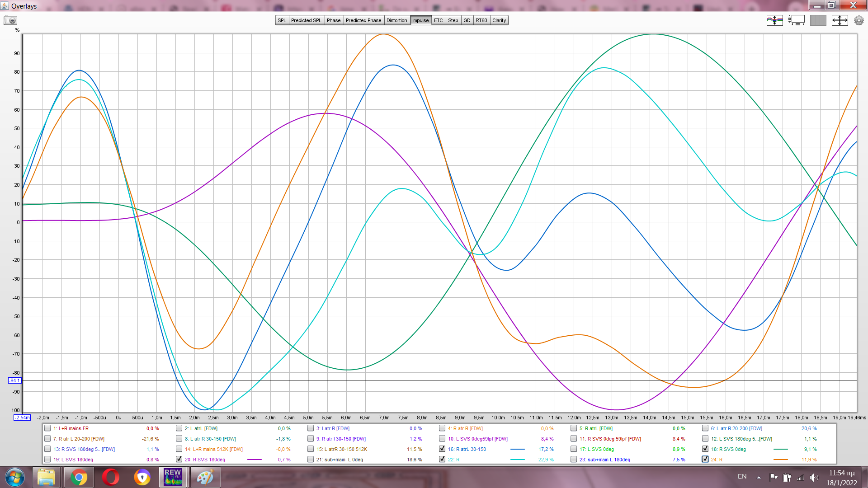Viewport: 868px width, 488px height.
Task: Click the graph limits arrows icon
Action: 840,20
